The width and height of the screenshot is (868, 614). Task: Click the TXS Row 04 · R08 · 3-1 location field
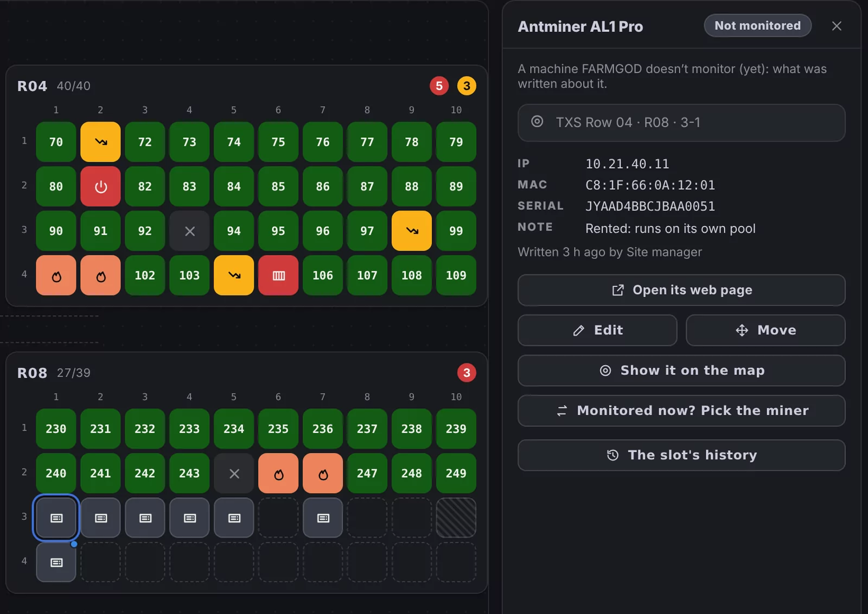681,123
